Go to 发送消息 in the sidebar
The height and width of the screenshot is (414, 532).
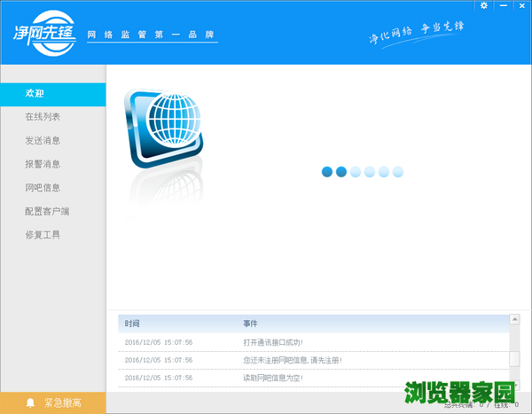(43, 141)
